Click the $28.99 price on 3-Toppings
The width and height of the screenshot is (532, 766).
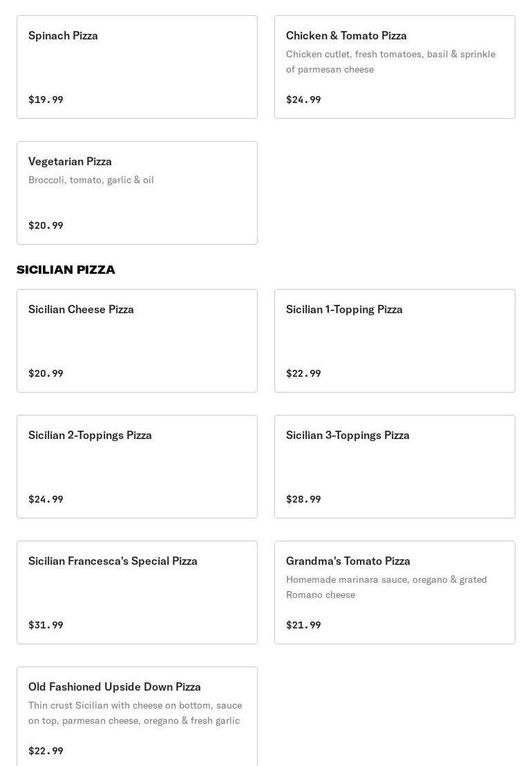[x=303, y=499]
